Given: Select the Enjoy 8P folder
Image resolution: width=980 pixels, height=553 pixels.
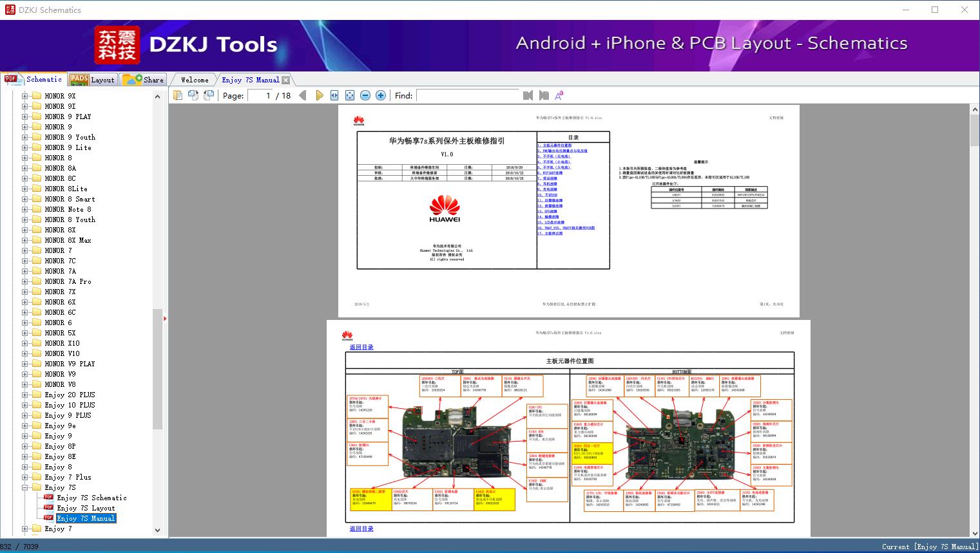Looking at the screenshot, I should [60, 446].
